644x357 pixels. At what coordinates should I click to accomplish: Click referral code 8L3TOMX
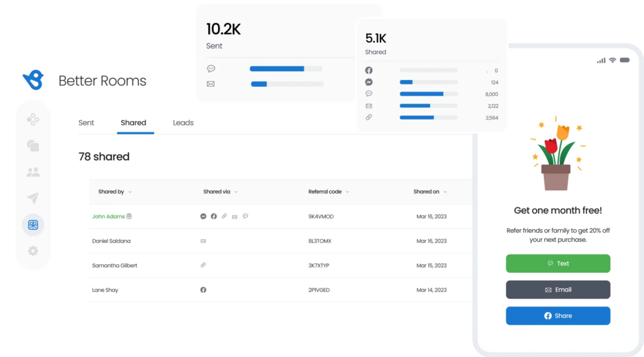tap(319, 241)
